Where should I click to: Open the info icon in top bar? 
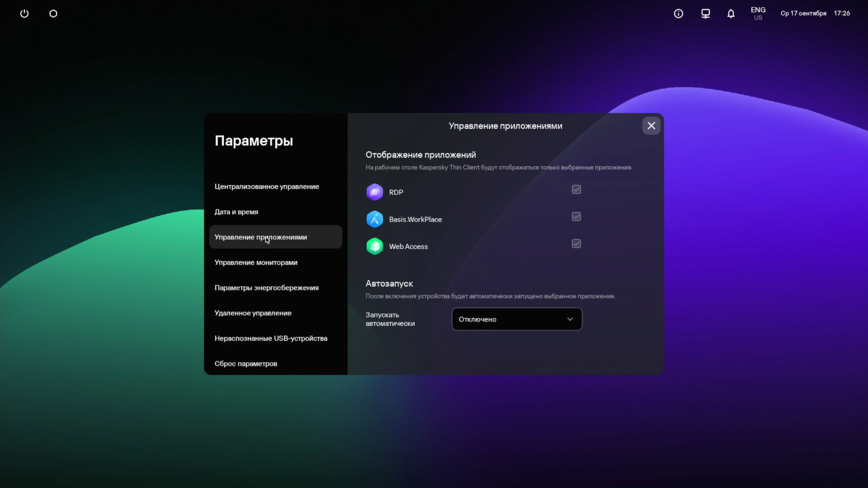coord(678,14)
